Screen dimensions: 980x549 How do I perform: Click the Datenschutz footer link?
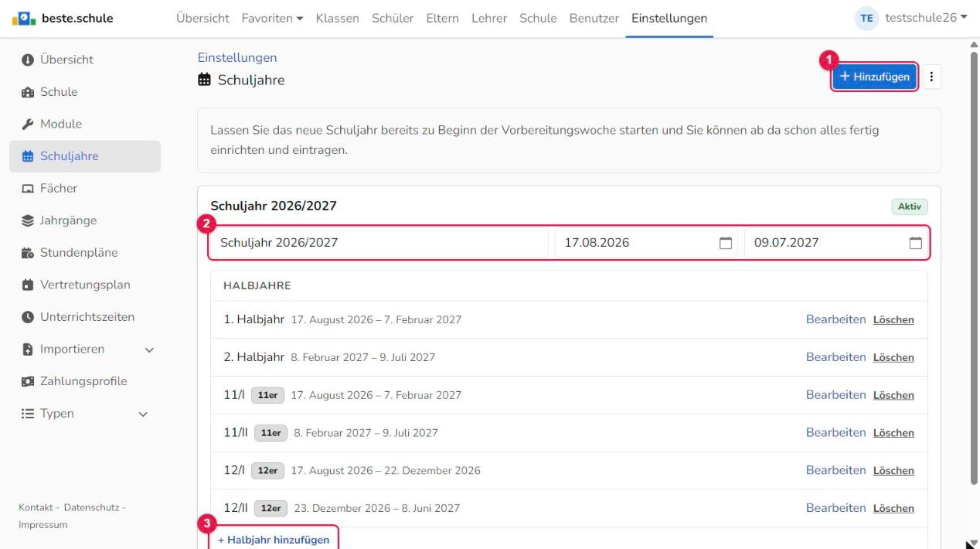(91, 507)
